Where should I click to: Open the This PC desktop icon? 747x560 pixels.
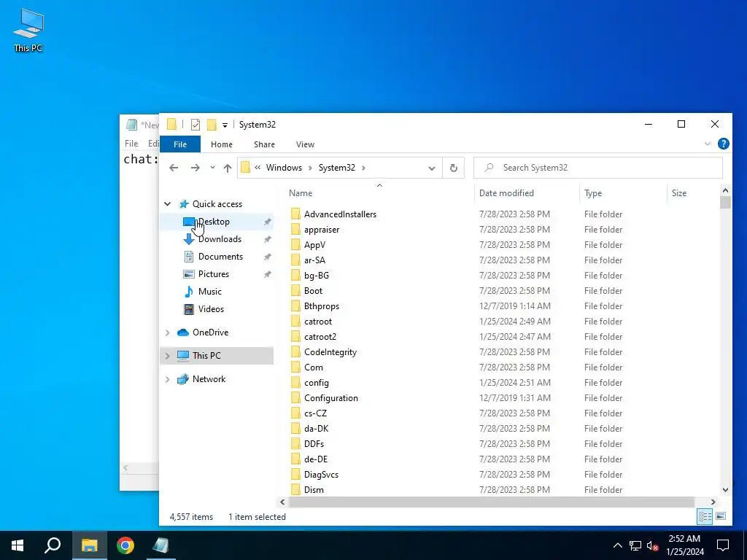[x=28, y=31]
